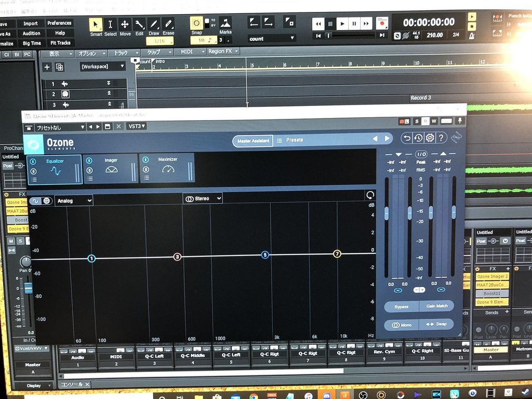This screenshot has width=532, height=399.
Task: Go to next Ozone preset arrow
Action: [387, 139]
